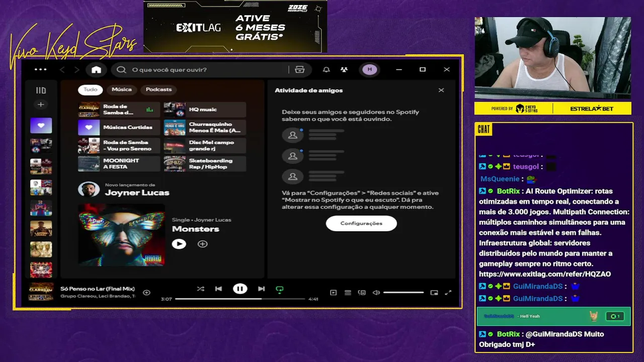
Task: Open the Browse icon inside search bar
Action: (300, 70)
